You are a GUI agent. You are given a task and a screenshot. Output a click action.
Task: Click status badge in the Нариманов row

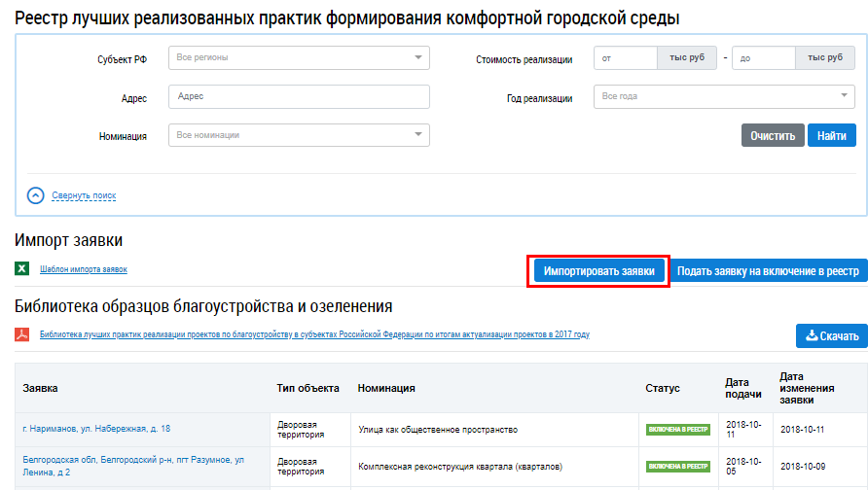pyautogui.click(x=678, y=430)
